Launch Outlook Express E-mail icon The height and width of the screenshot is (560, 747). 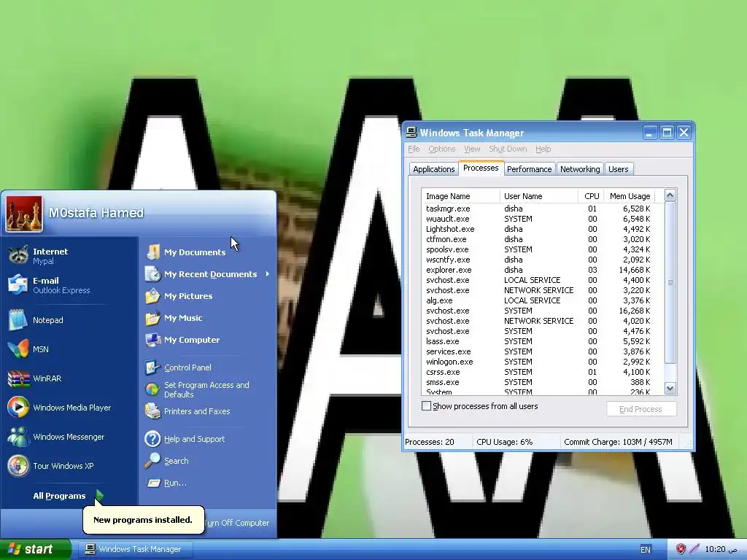18,285
